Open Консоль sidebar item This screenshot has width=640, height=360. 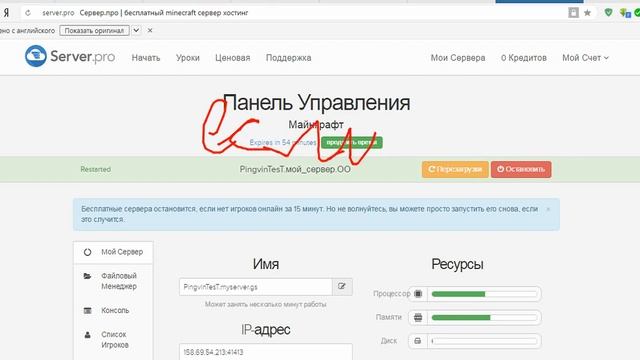click(113, 311)
